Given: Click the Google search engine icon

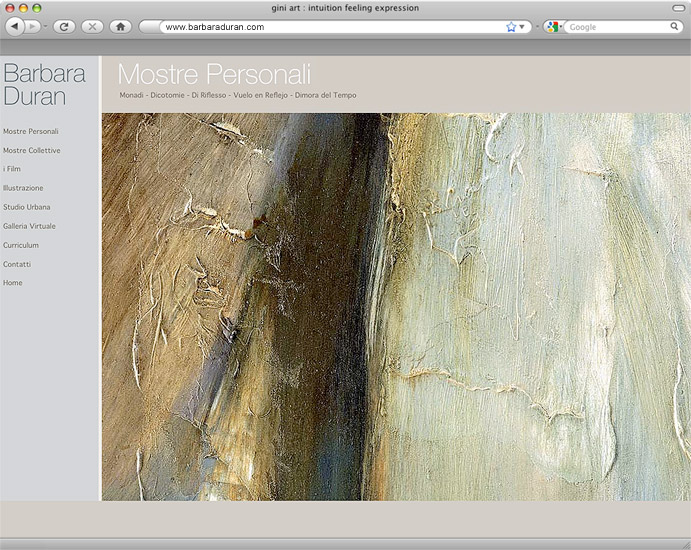Looking at the screenshot, I should pos(553,27).
